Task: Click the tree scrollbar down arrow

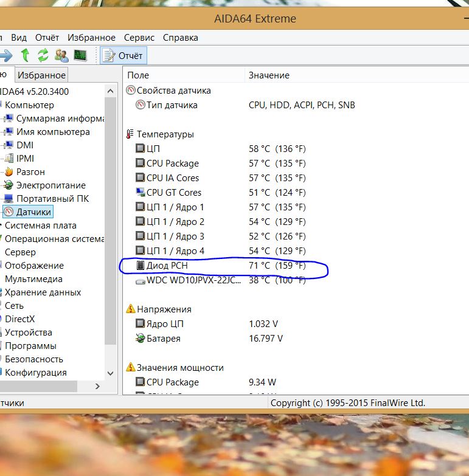Action: [x=111, y=373]
